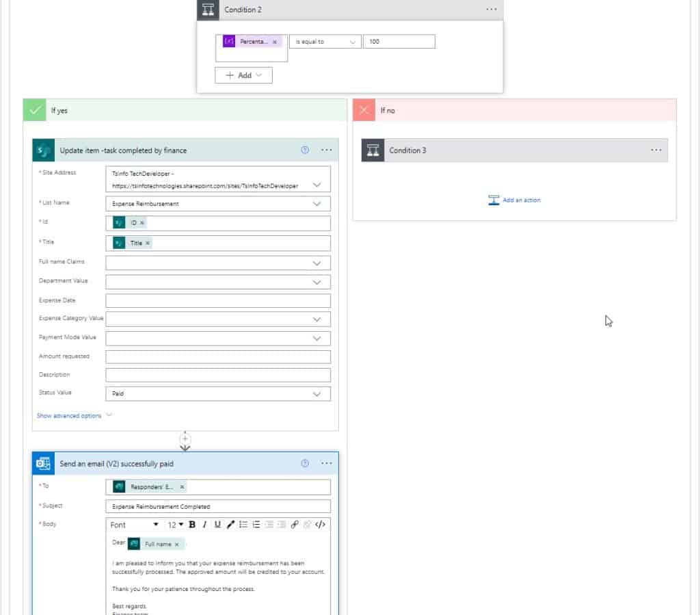Remove the Percenta... token from condition
Screen dimensions: 700x615
click(275, 42)
